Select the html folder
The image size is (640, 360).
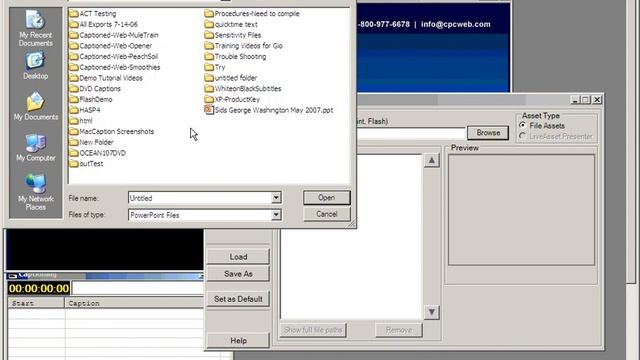81,121
